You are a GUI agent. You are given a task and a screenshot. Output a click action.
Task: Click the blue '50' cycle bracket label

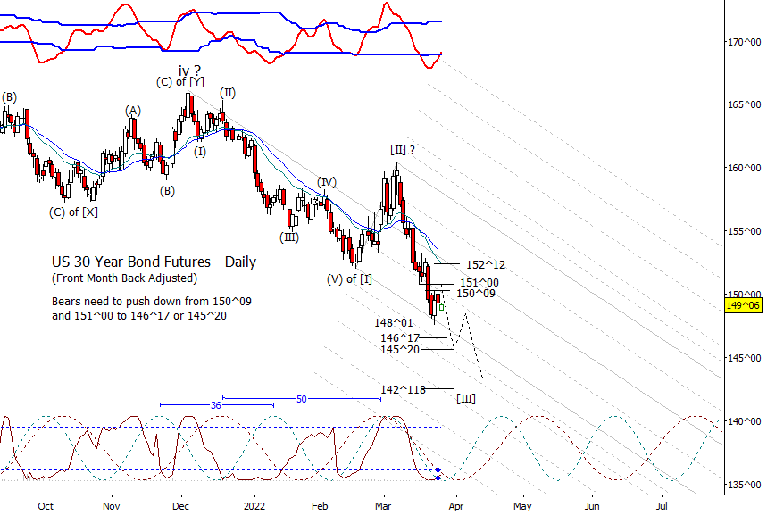(x=301, y=400)
